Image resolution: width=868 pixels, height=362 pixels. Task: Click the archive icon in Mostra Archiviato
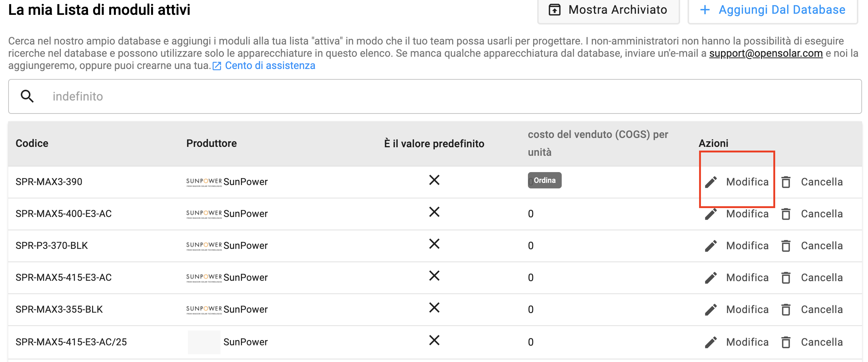click(x=555, y=10)
